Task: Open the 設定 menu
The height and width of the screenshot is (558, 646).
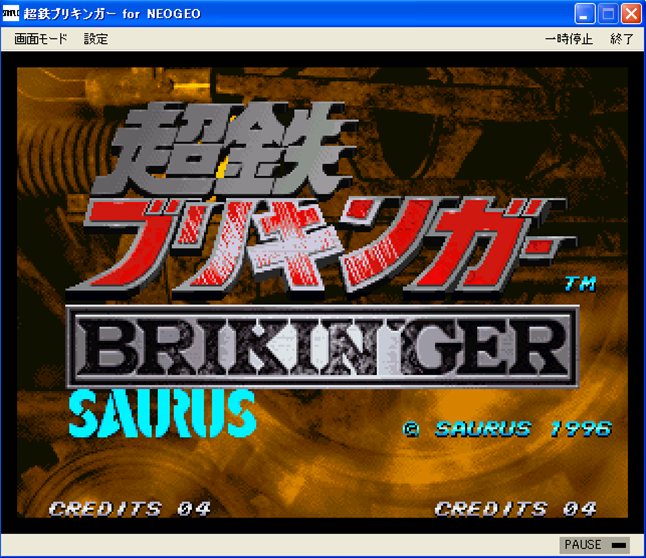Action: [x=96, y=39]
